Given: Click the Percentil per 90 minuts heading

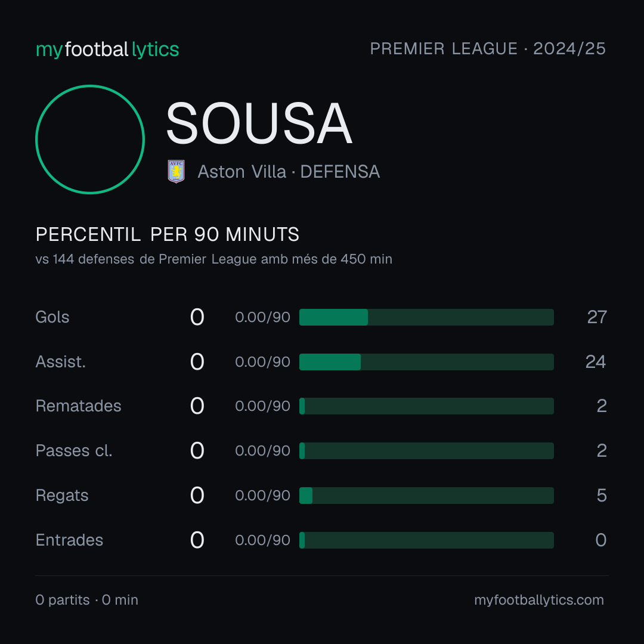Looking at the screenshot, I should (167, 234).
